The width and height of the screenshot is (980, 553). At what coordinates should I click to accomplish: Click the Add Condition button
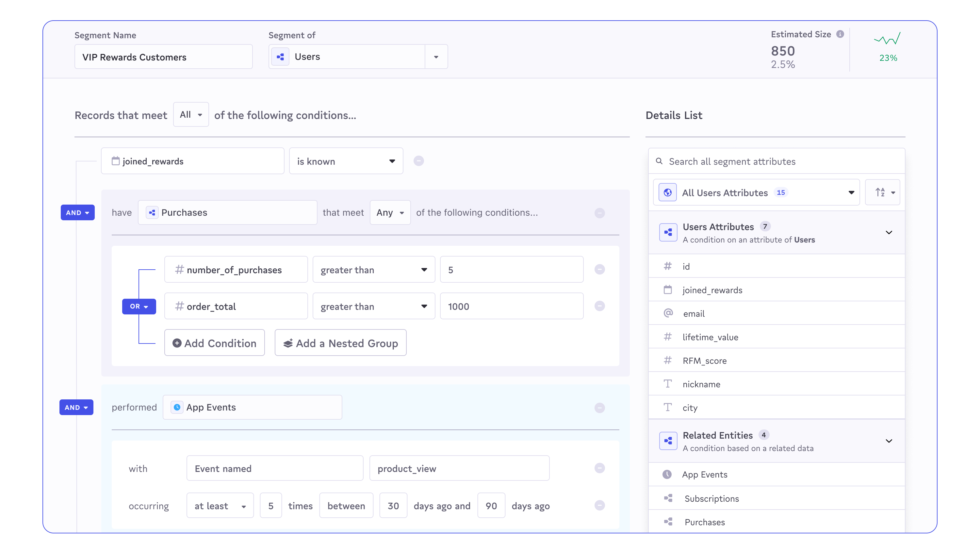(x=215, y=343)
